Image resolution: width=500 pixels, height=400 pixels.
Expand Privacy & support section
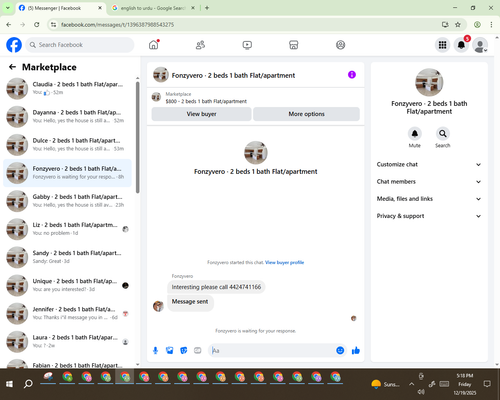tap(429, 216)
